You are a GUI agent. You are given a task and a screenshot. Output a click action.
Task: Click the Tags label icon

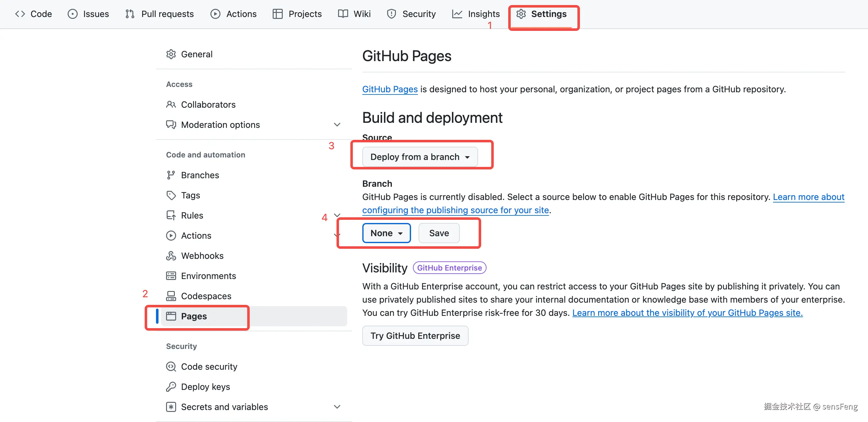coord(171,195)
